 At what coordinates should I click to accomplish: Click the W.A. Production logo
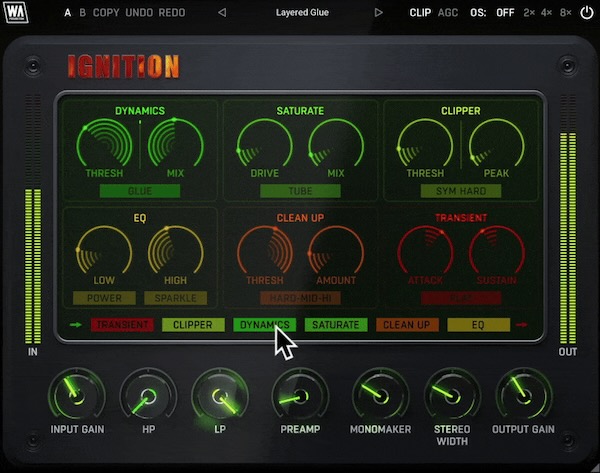[x=16, y=12]
